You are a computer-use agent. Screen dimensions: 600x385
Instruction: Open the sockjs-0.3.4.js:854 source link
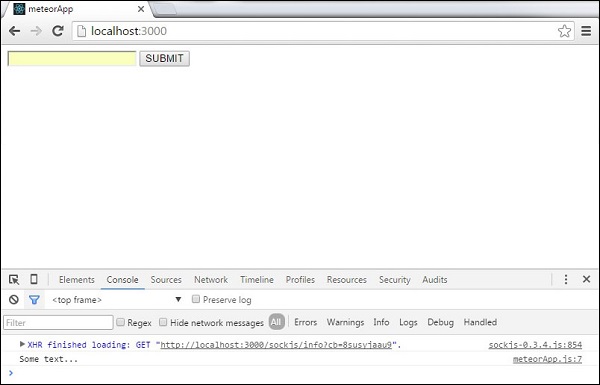coord(535,345)
